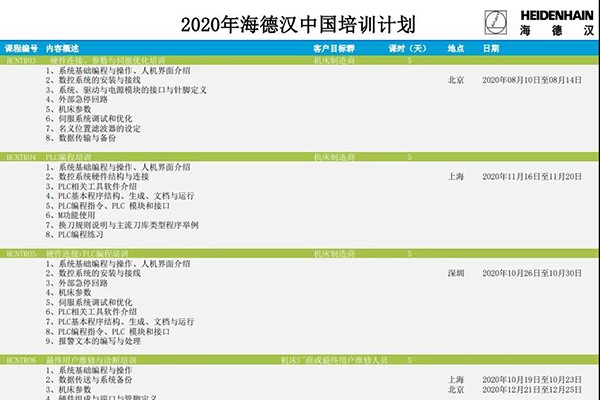This screenshot has height=400, width=600.
Task: Select course code HCNTR05
Action: pyautogui.click(x=21, y=254)
